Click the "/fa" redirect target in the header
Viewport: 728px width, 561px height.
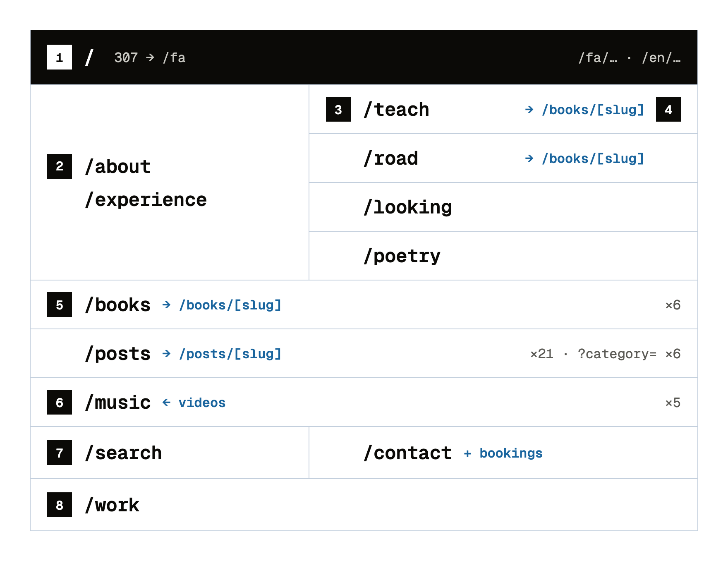pyautogui.click(x=174, y=58)
